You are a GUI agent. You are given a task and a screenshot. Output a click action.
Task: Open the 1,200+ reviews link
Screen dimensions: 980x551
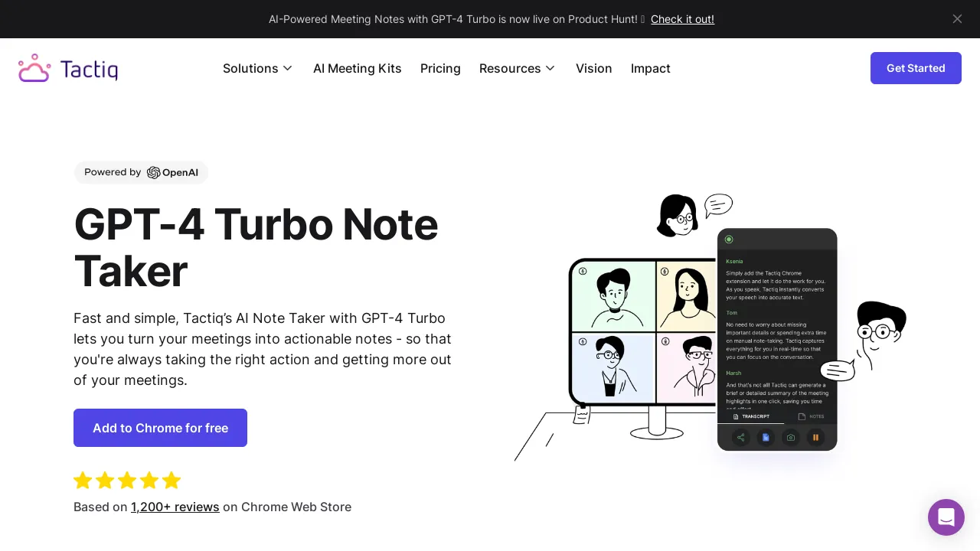click(175, 507)
